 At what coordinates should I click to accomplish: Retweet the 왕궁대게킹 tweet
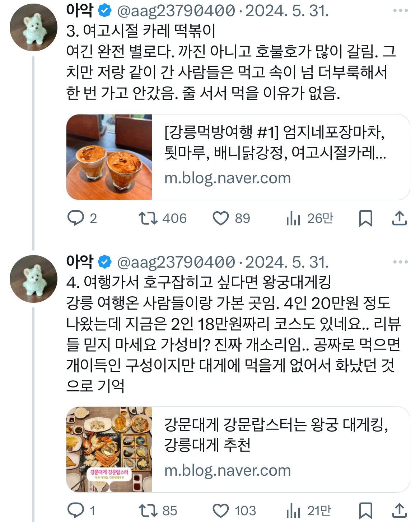148,511
